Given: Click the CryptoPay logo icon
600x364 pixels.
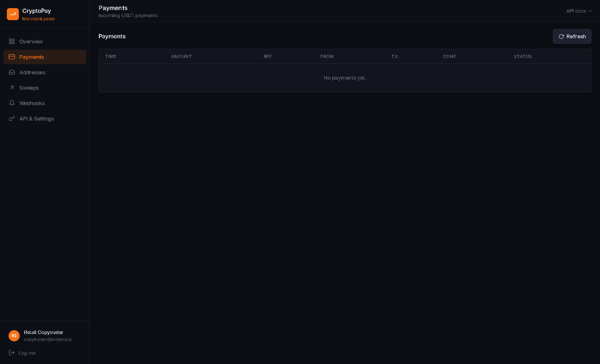Looking at the screenshot, I should coord(13,14).
